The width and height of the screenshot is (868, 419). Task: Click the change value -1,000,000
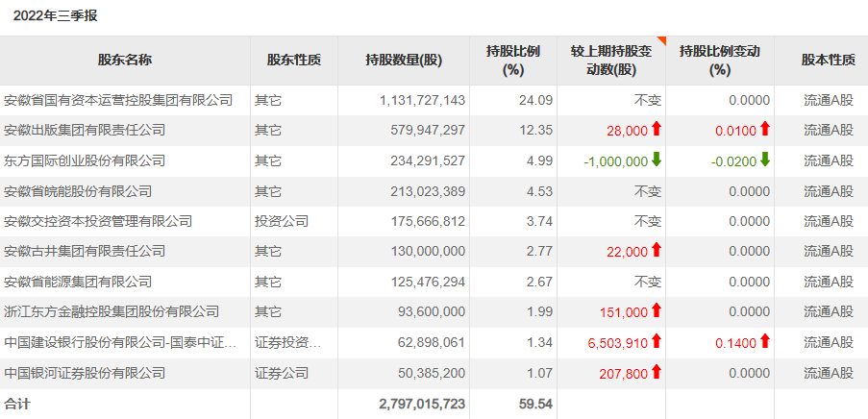point(615,161)
